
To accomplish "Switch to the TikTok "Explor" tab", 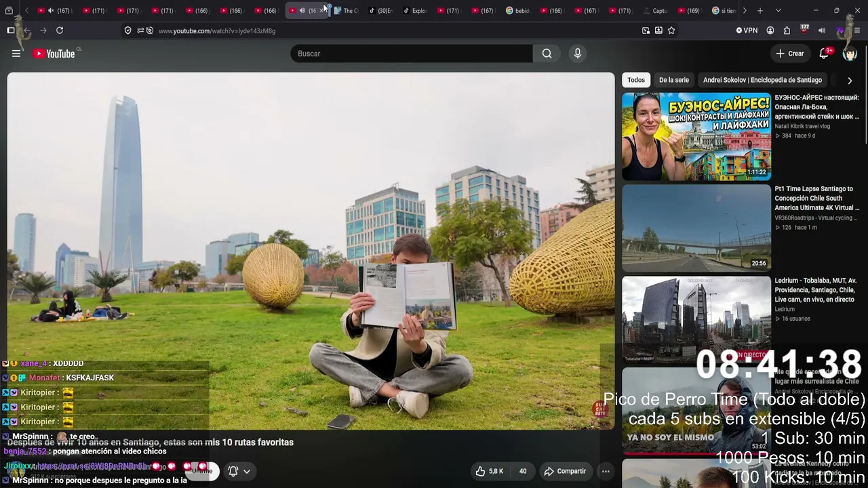I will (x=415, y=11).
